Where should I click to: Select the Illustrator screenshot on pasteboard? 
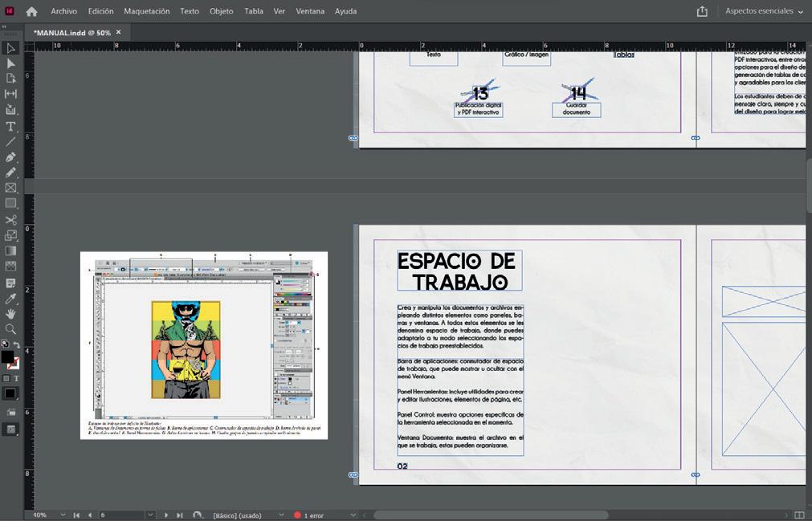[204, 346]
